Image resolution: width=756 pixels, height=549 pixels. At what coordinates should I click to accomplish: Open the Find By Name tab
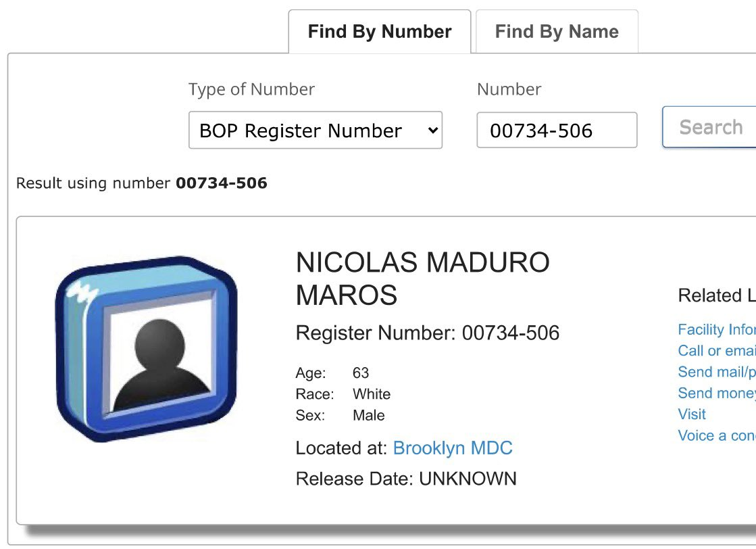pyautogui.click(x=557, y=32)
